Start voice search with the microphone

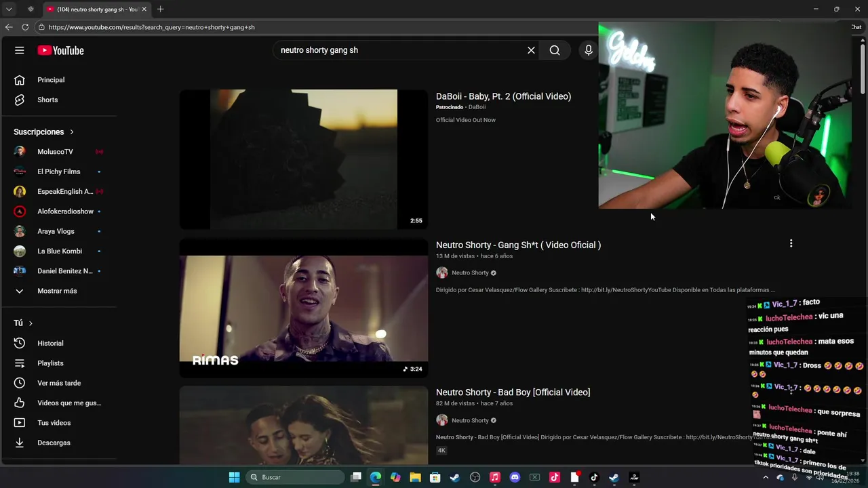coord(589,50)
